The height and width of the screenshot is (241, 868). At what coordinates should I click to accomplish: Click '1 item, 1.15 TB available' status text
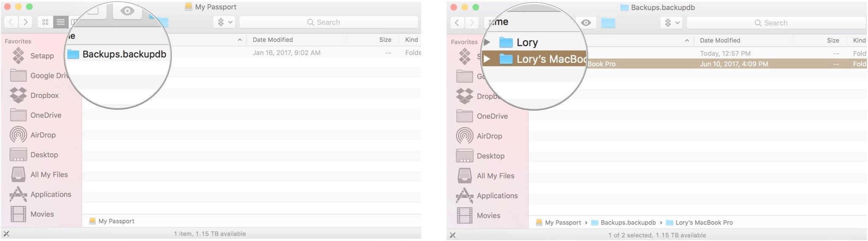point(210,234)
